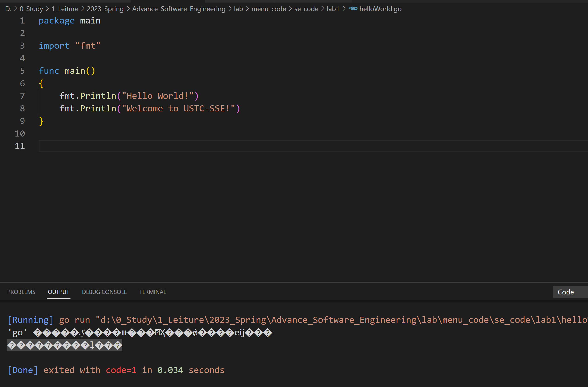Click line number 7 in the gutter
588x387 pixels.
[22, 96]
